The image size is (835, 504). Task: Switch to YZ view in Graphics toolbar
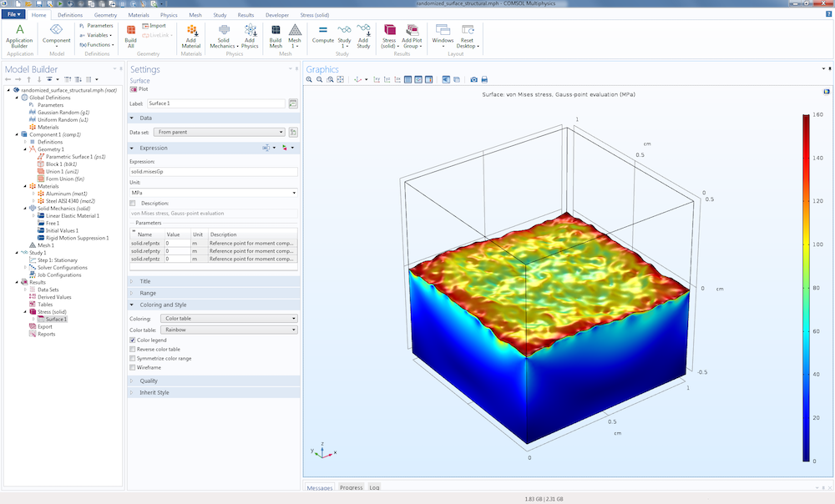[387, 80]
